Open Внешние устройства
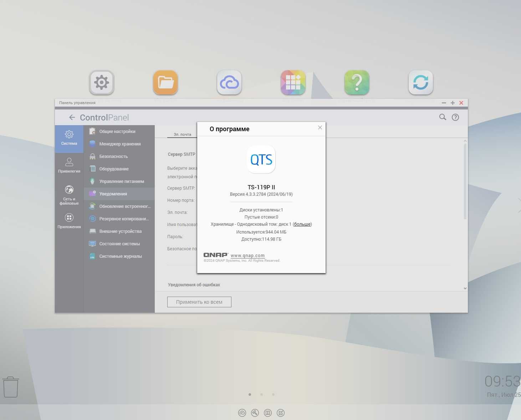Viewport: 521px width, 420px height. pos(119,231)
